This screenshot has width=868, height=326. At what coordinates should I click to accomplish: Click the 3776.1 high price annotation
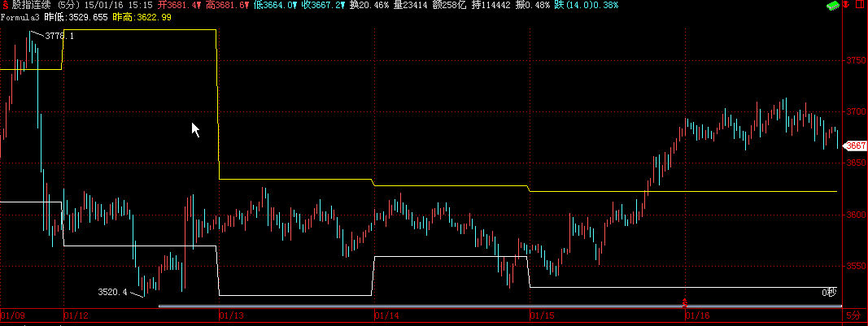59,37
